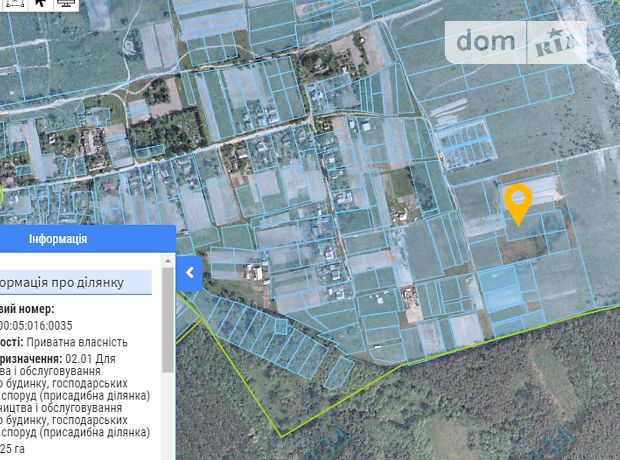Click the orange location pin marker

[x=518, y=204]
